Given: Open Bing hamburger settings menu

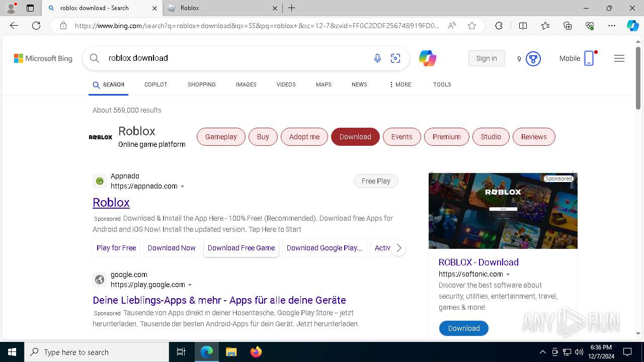Looking at the screenshot, I should tap(619, 58).
